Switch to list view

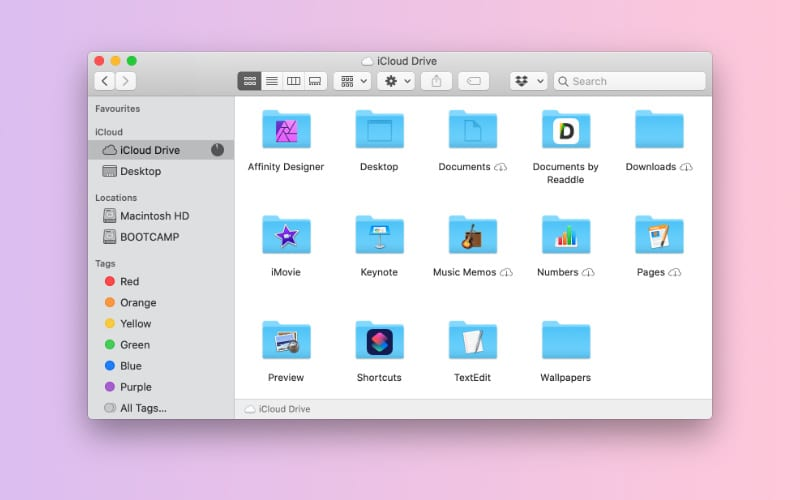coord(271,81)
